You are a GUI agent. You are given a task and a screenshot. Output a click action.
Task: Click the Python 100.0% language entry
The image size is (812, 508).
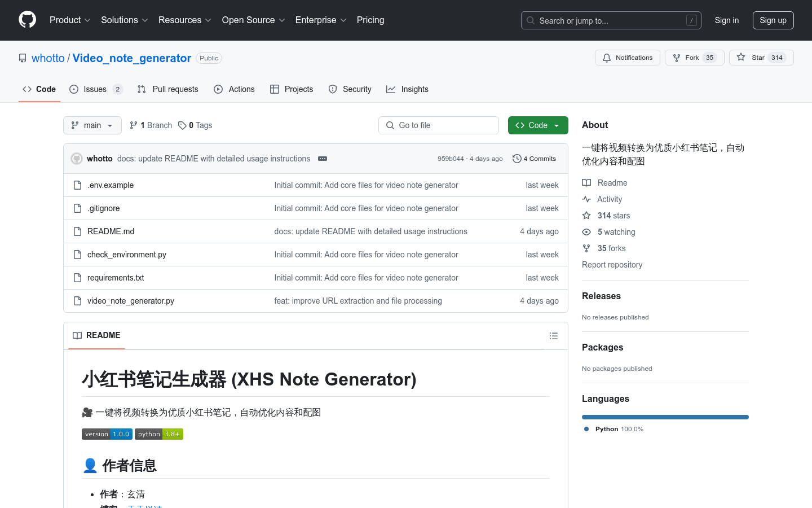614,429
